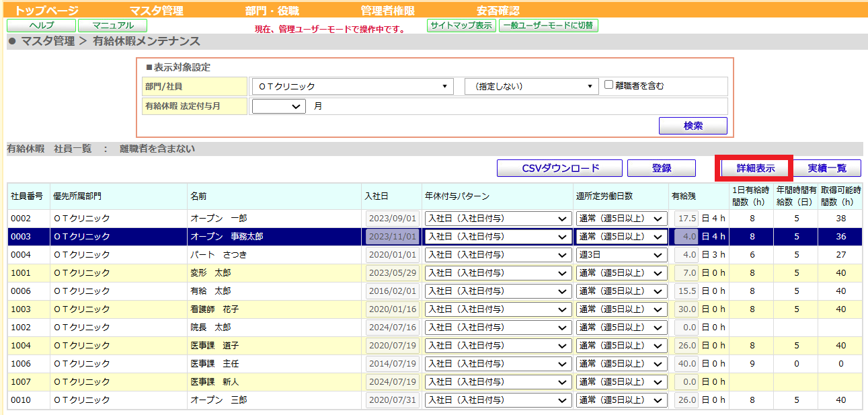Open the 安否確認 menu

pos(498,11)
